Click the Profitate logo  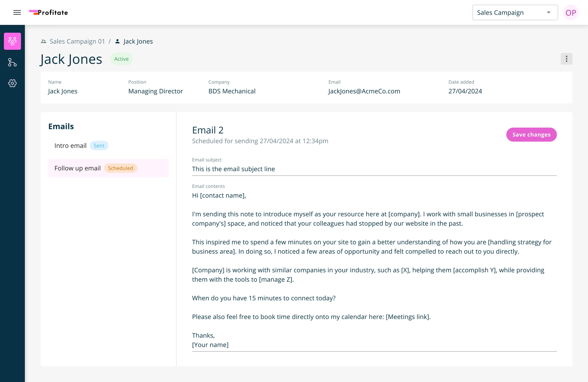[x=49, y=12]
